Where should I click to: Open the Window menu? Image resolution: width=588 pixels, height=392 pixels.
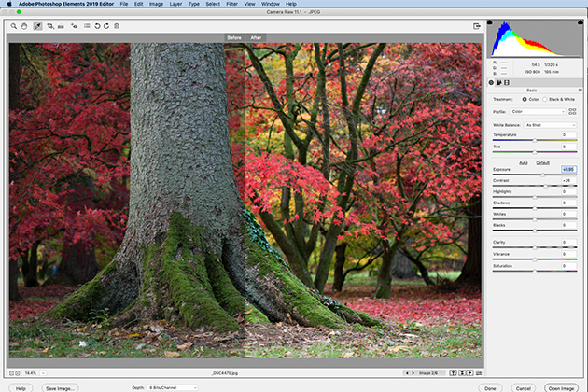(x=270, y=4)
